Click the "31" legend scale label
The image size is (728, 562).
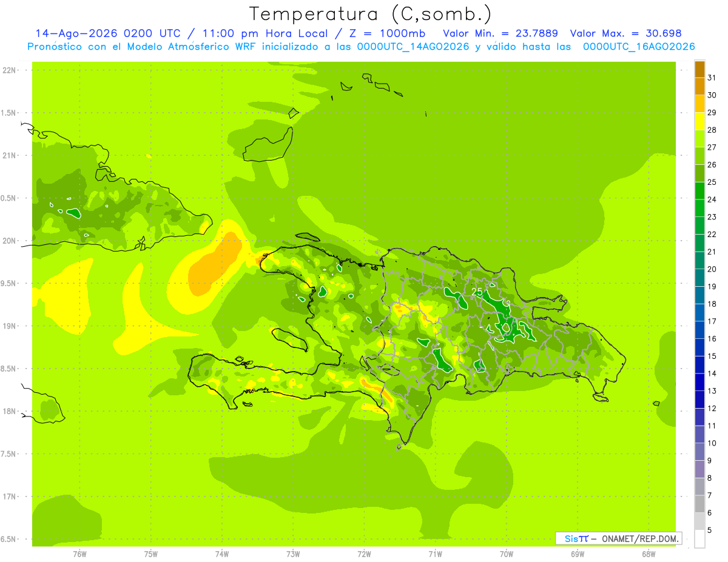coord(712,78)
